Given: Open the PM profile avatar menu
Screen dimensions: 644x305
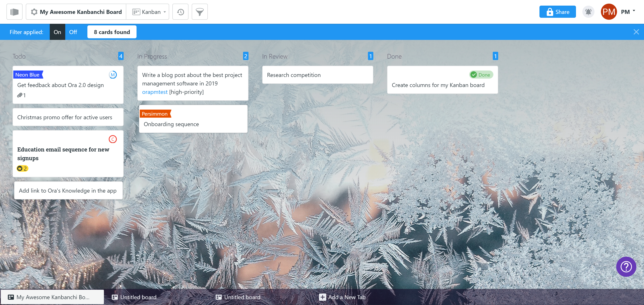Looking at the screenshot, I should click(609, 12).
